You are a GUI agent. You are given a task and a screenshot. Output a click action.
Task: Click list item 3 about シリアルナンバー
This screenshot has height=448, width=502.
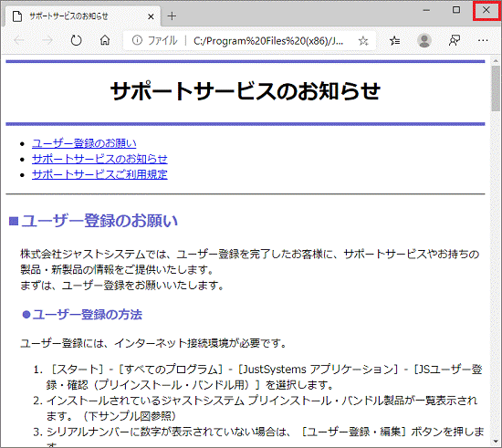coord(259,437)
